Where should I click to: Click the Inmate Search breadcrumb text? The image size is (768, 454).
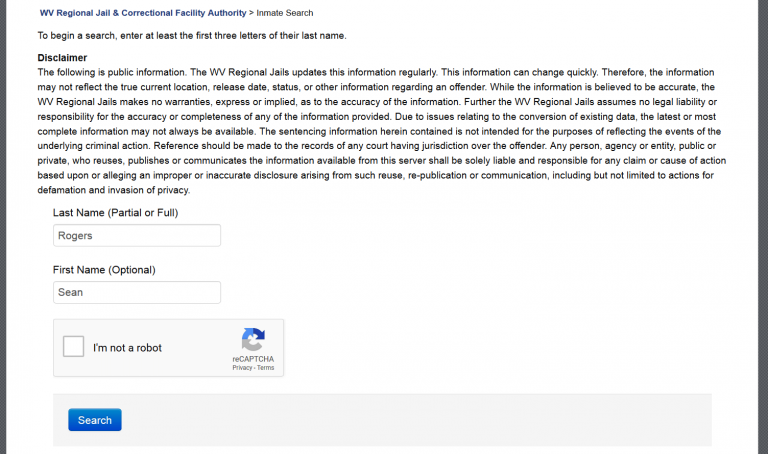point(284,13)
